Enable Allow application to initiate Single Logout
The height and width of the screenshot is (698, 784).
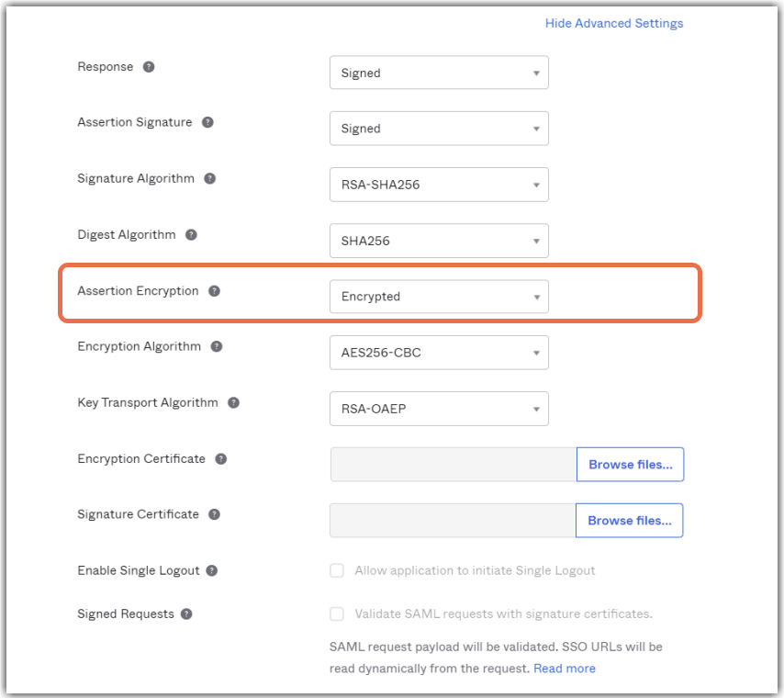pyautogui.click(x=337, y=570)
